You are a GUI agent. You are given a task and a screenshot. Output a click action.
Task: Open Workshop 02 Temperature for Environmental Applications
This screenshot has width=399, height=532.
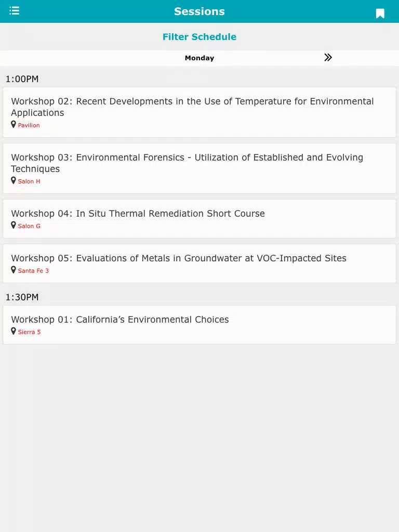[x=199, y=112]
